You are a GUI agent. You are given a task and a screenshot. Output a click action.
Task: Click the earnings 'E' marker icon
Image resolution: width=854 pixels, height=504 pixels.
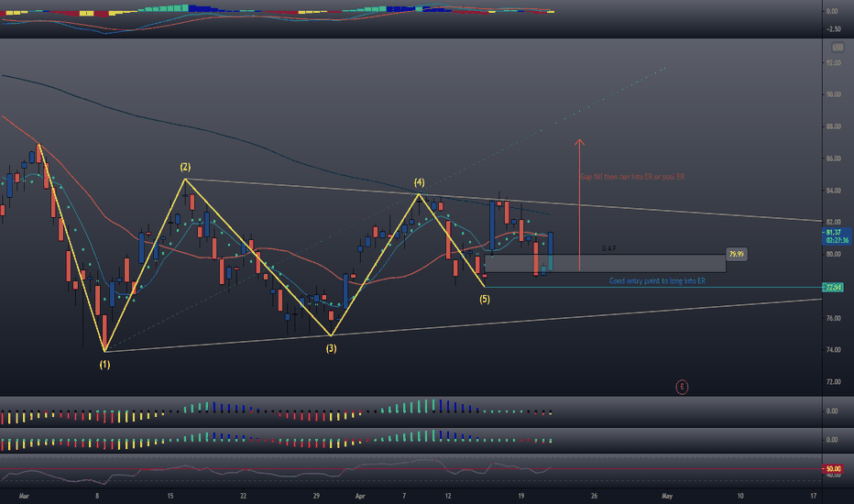tap(682, 387)
